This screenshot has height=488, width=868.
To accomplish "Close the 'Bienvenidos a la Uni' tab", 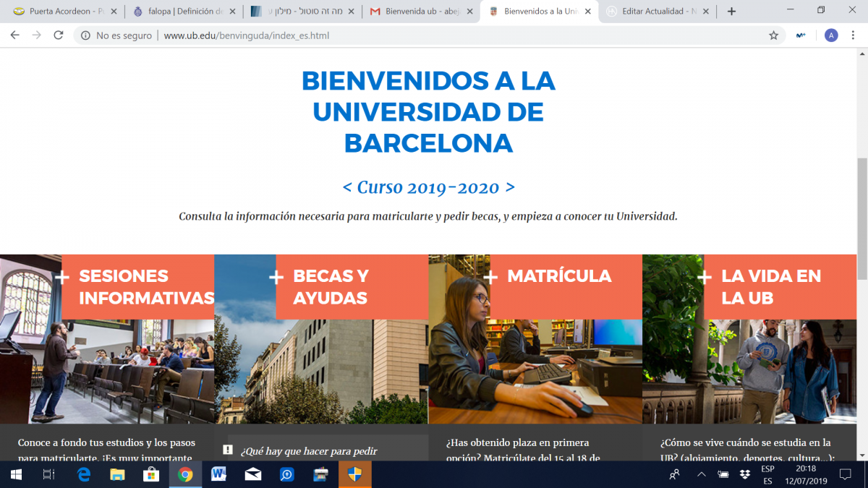I will click(587, 12).
